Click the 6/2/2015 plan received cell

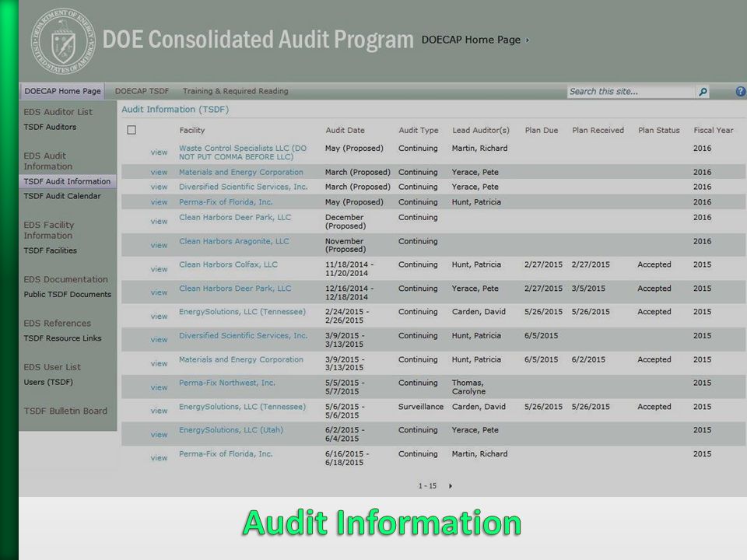[x=588, y=359]
